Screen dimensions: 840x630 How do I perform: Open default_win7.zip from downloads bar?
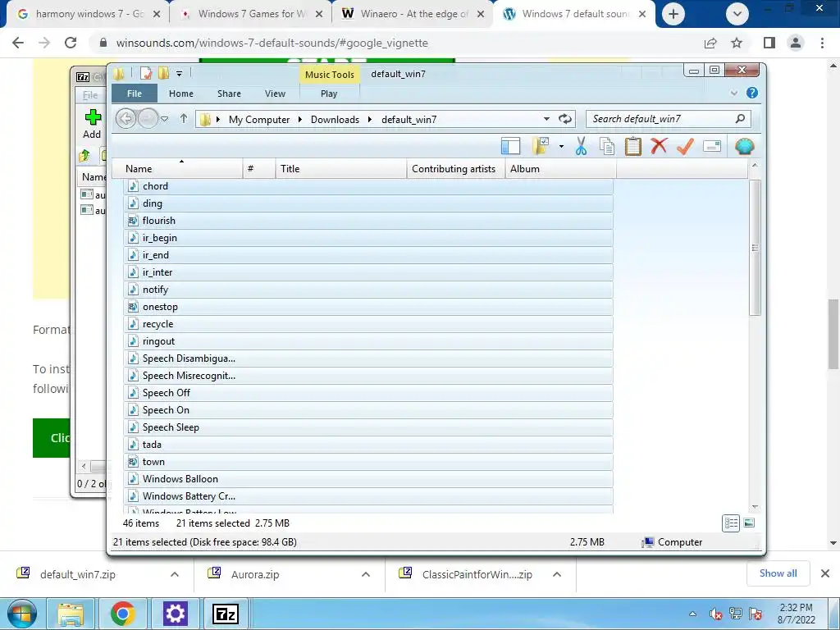(x=78, y=574)
